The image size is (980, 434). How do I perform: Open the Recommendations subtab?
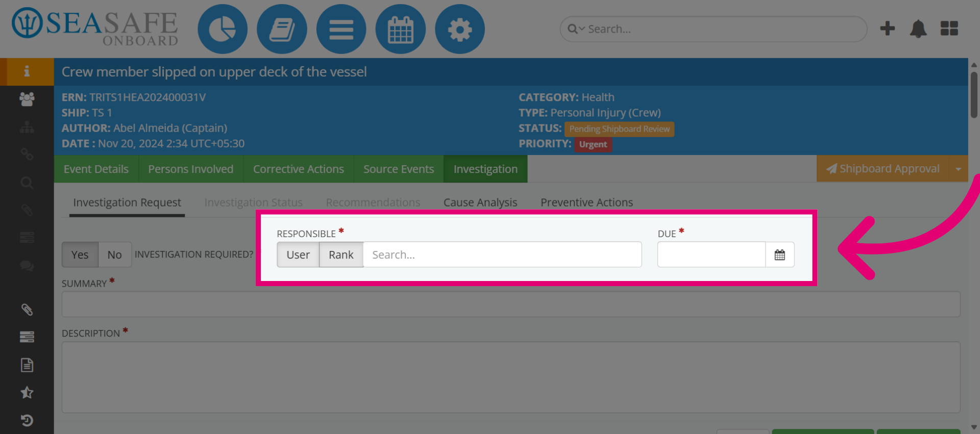[373, 202]
